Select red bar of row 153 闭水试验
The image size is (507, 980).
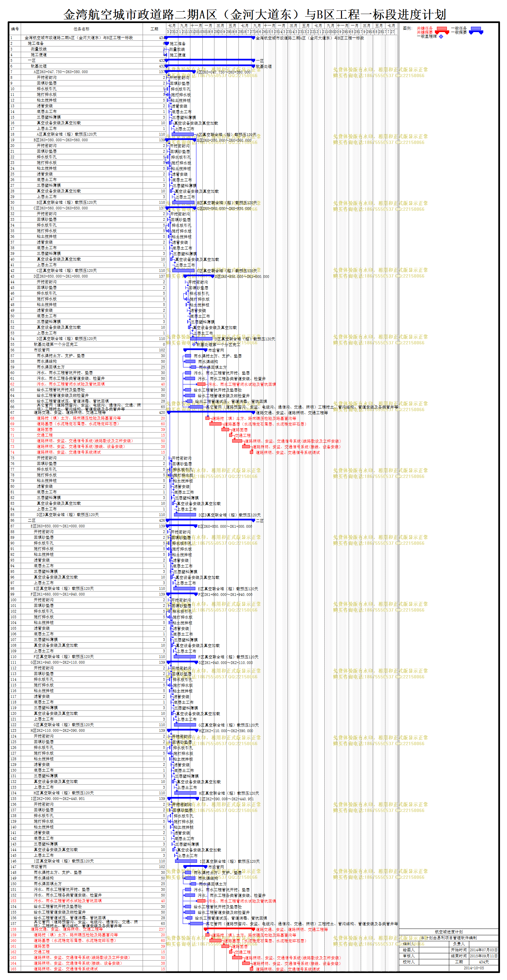coord(201,901)
